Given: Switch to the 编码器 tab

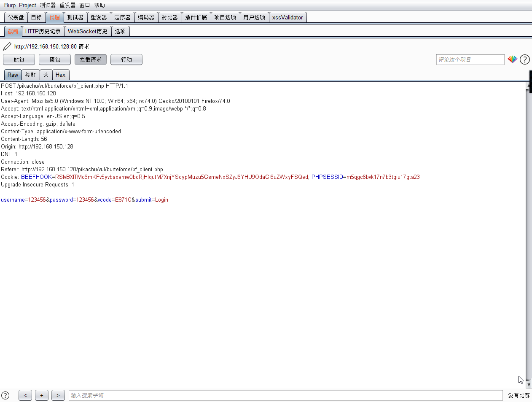Looking at the screenshot, I should point(146,17).
